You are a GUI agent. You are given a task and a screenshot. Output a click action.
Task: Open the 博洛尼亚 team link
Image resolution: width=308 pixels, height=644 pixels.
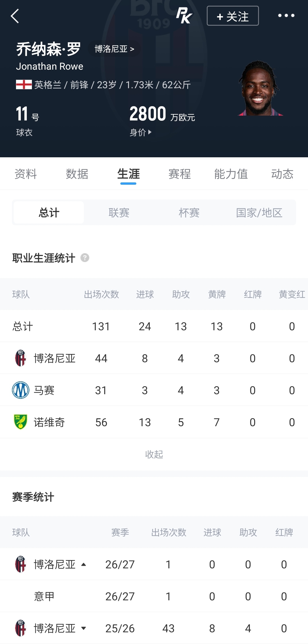114,49
